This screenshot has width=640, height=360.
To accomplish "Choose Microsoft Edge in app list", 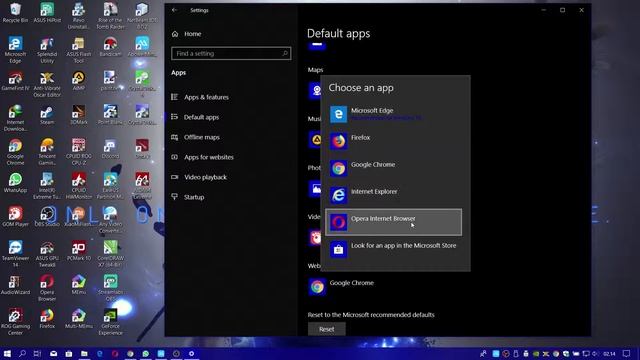I will 393,114.
